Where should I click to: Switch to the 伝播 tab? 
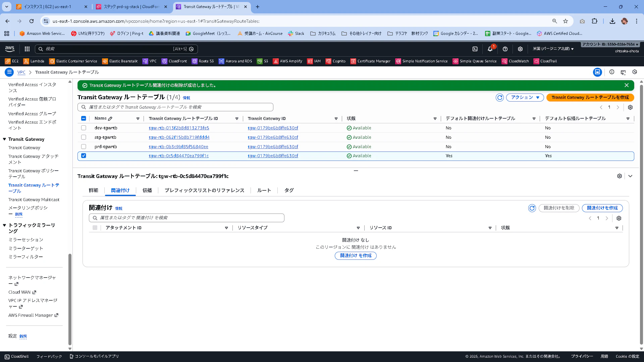[x=147, y=190]
